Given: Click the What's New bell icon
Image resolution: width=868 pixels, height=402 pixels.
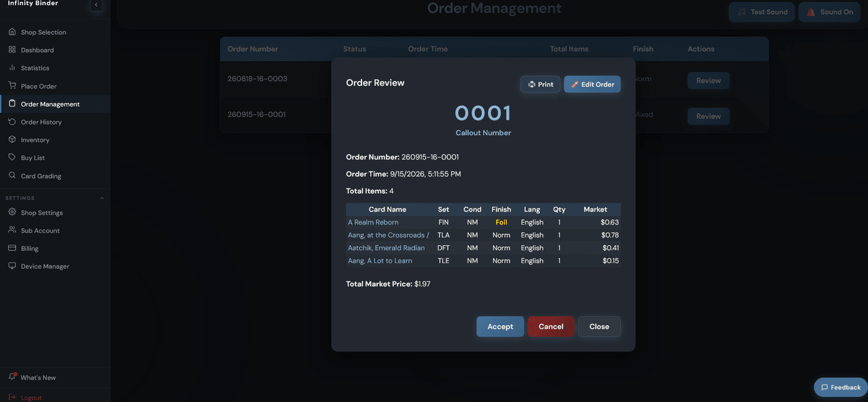Looking at the screenshot, I should (12, 377).
